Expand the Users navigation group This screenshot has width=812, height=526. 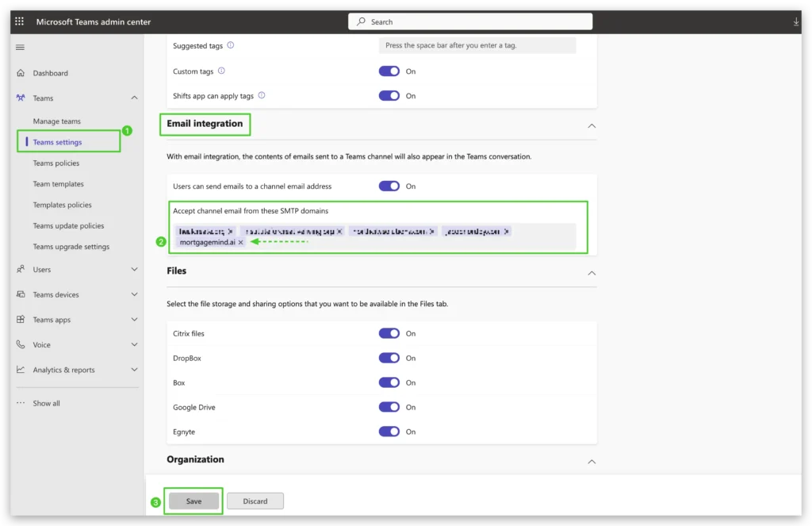[134, 270]
